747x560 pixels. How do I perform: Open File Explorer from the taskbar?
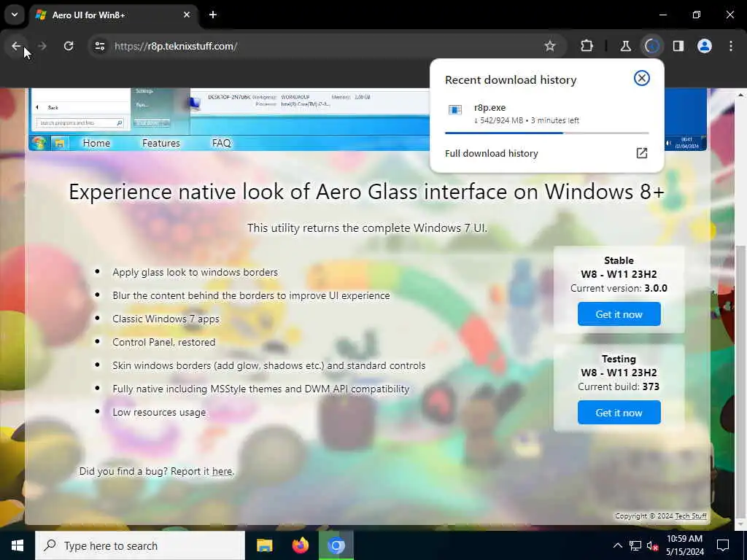coord(264,545)
